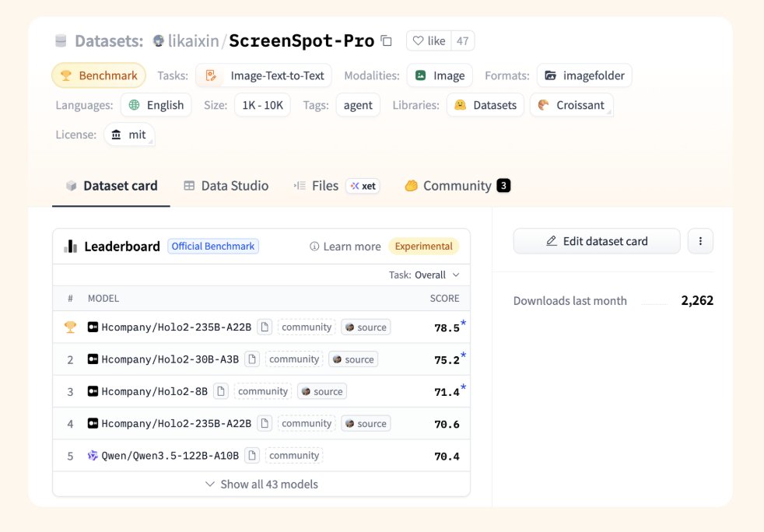The width and height of the screenshot is (764, 532).
Task: Copy the dataset name ScreenSpot-Pro
Action: point(387,41)
